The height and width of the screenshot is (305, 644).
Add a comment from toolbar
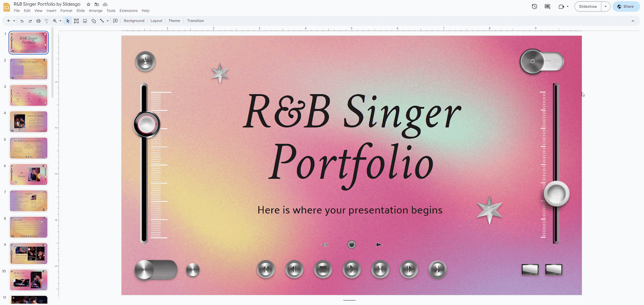[x=116, y=21]
